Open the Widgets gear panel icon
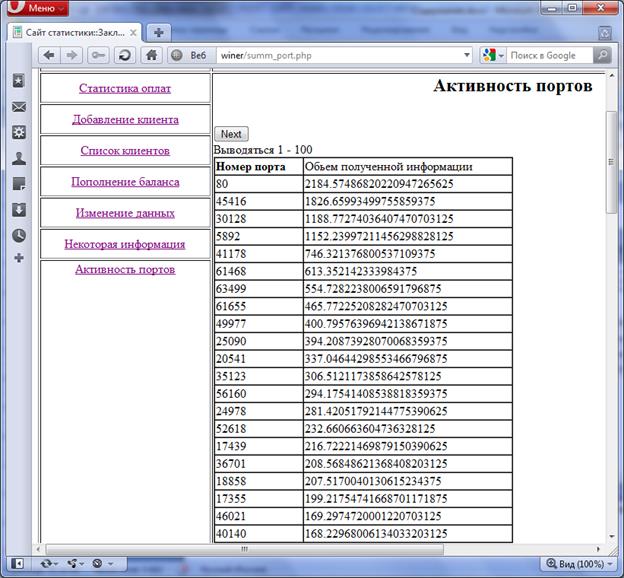Image resolution: width=624 pixels, height=578 pixels. (x=19, y=132)
